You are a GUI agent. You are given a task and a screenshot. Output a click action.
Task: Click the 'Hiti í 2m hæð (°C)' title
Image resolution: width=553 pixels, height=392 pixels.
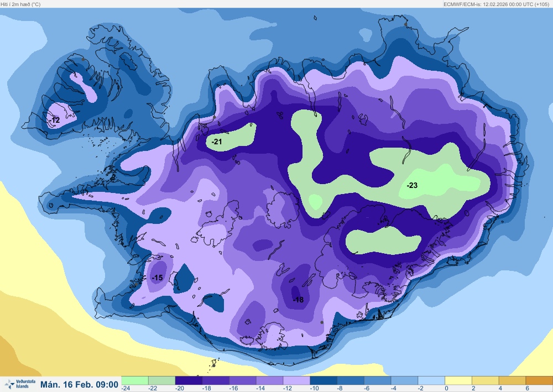pyautogui.click(x=20, y=4)
